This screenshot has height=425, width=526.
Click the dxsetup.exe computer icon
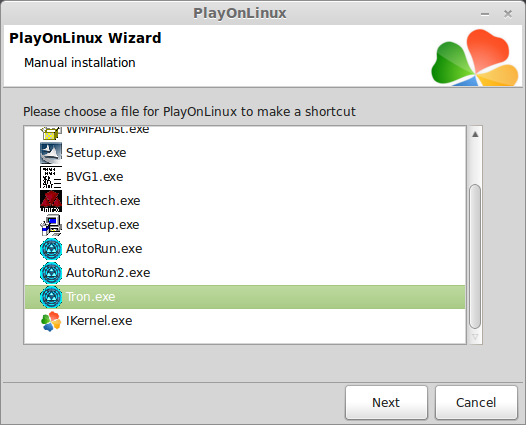point(51,225)
